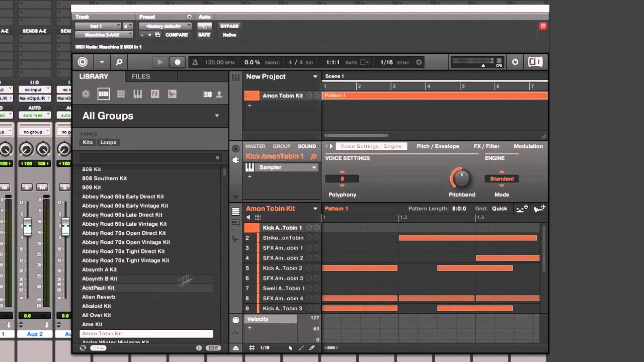Screen dimensions: 644x362
Task: Start playback with the Play button
Action: tap(160, 62)
